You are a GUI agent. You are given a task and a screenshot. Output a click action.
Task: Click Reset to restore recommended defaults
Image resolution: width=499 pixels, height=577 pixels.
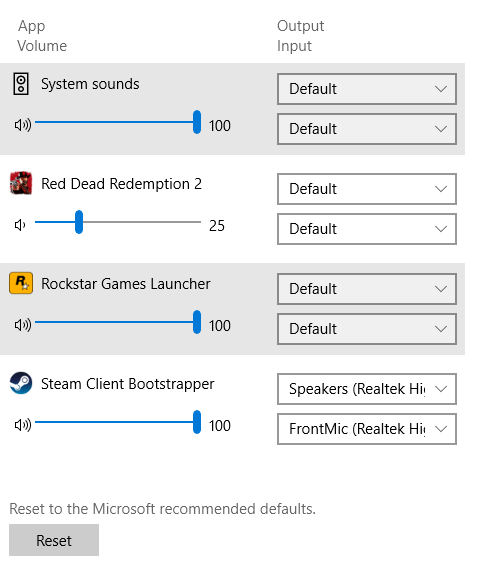[x=54, y=540]
